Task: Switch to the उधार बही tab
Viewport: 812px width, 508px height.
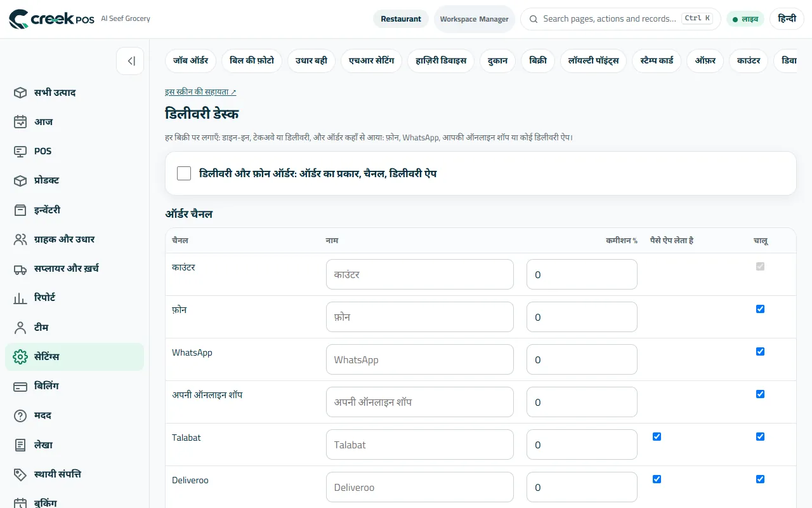Action: (x=311, y=61)
